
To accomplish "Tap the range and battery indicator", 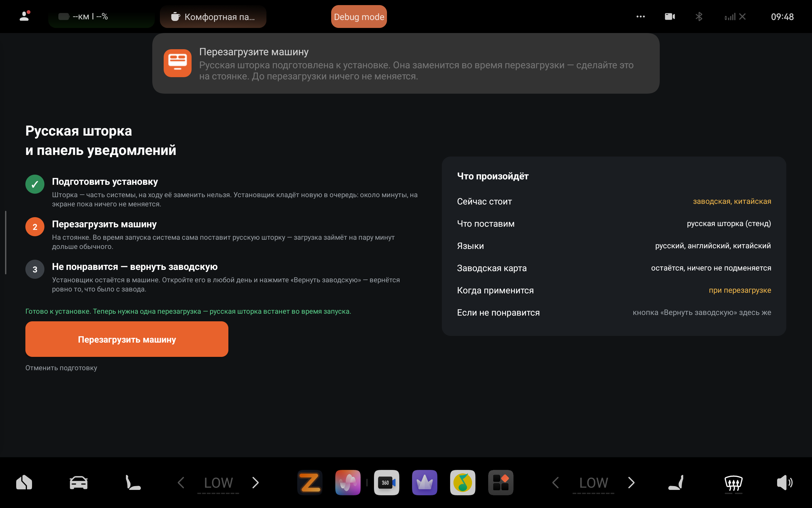I will 101,17.
